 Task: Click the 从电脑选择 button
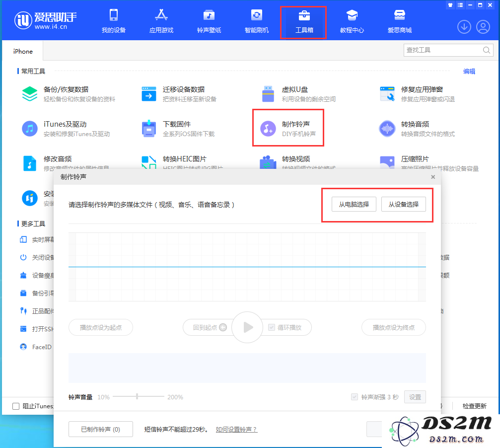pyautogui.click(x=354, y=204)
